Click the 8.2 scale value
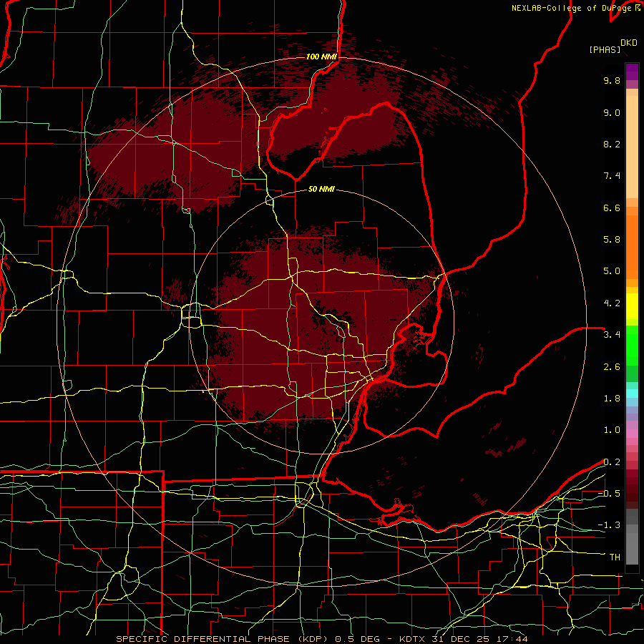The image size is (644, 644). pos(612,144)
